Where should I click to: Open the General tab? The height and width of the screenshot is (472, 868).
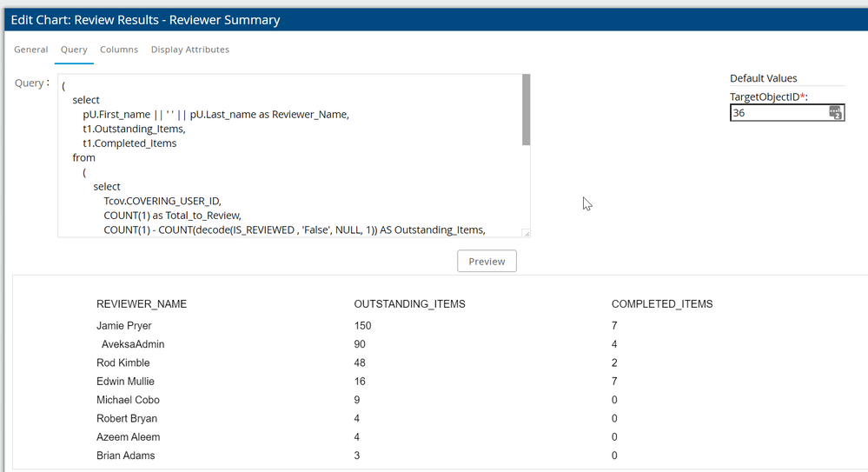click(31, 50)
